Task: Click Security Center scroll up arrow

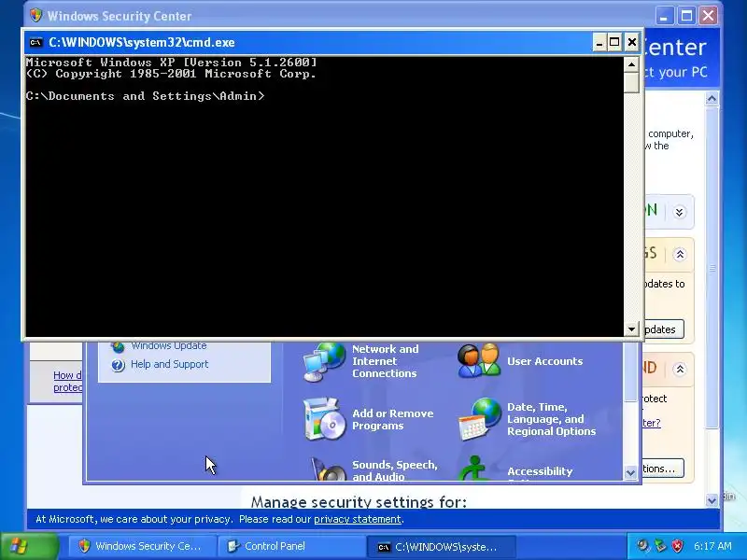Action: (712, 99)
